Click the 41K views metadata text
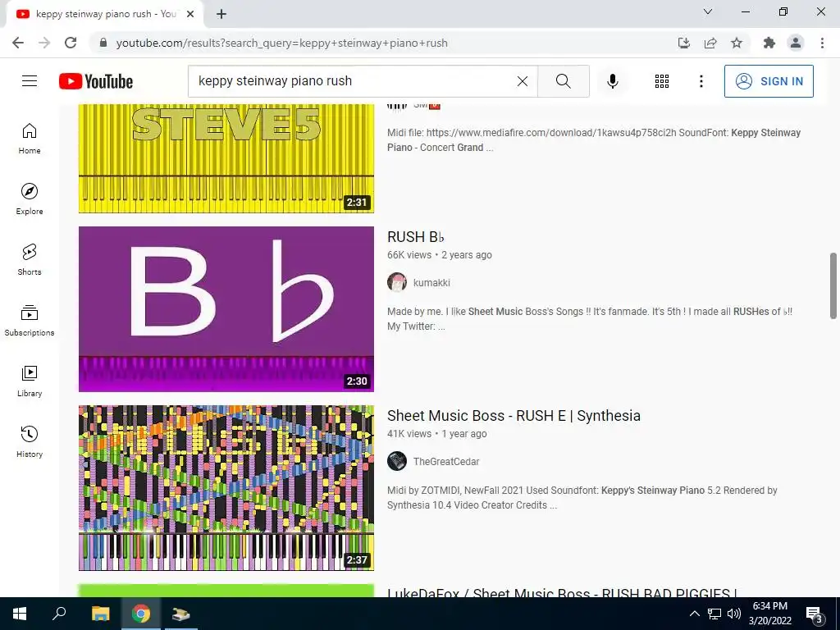840x630 pixels. pyautogui.click(x=409, y=434)
